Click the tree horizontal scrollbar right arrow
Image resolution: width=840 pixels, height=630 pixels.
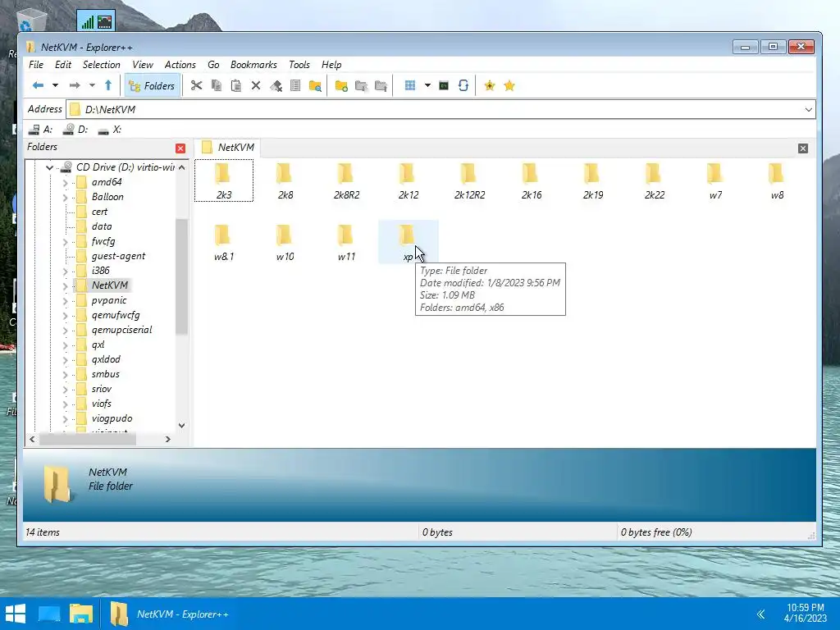tap(167, 440)
